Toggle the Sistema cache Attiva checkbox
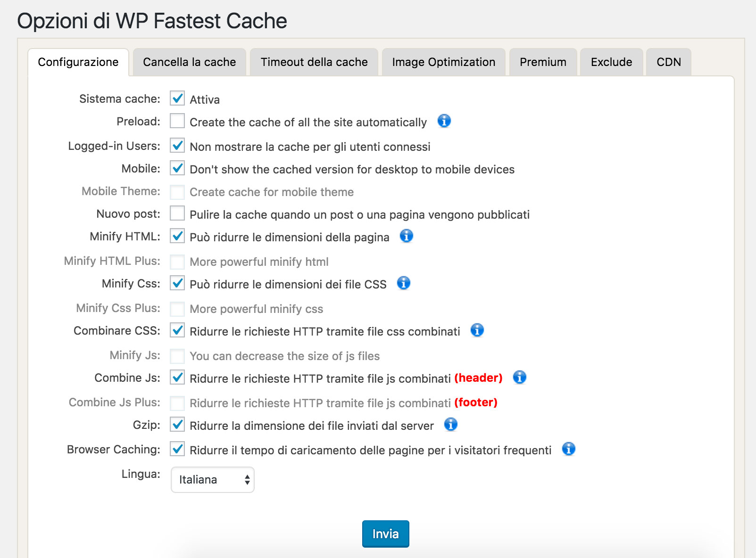Screen dimensions: 756x558 (177, 98)
